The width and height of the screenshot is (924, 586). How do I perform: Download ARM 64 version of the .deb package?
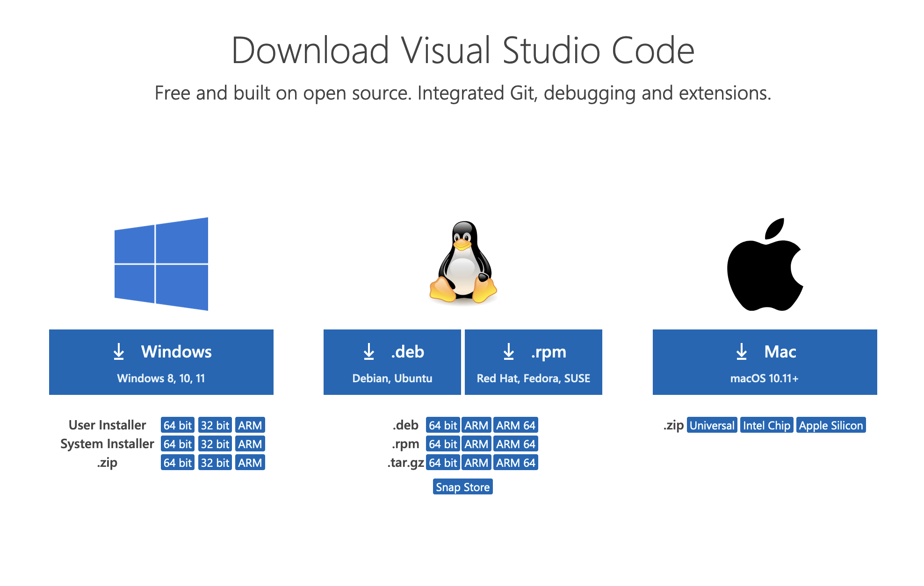tap(516, 425)
